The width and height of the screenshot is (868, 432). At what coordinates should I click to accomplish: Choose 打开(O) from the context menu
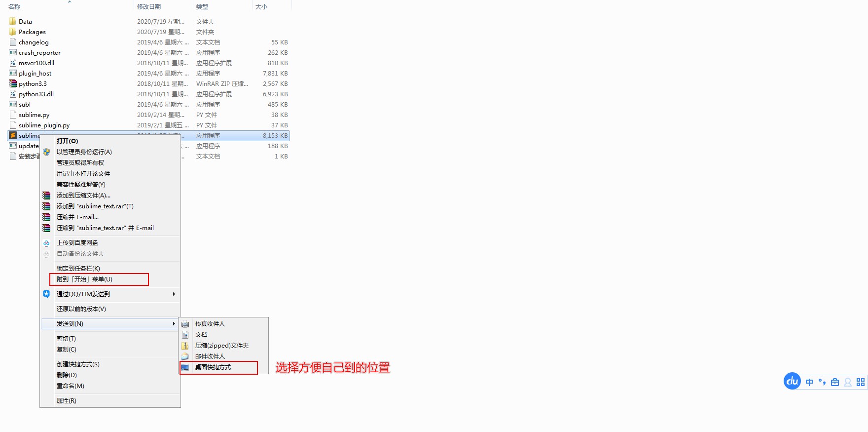click(x=110, y=141)
